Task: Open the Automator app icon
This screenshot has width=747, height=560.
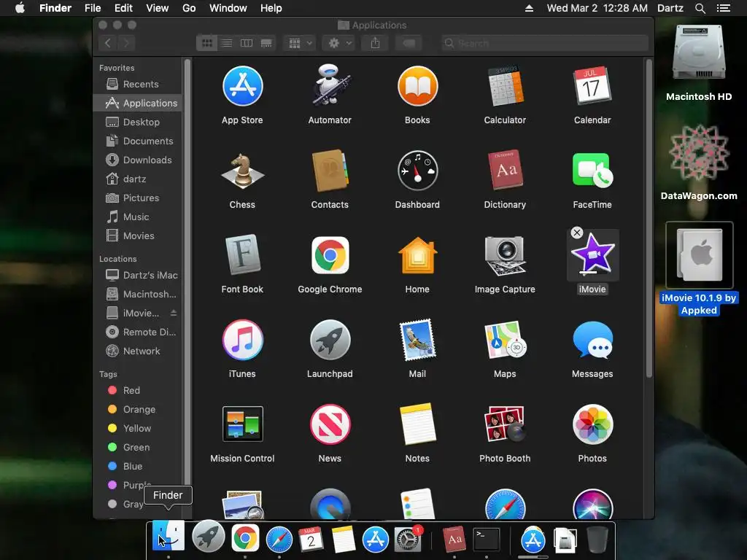Action: 330,85
